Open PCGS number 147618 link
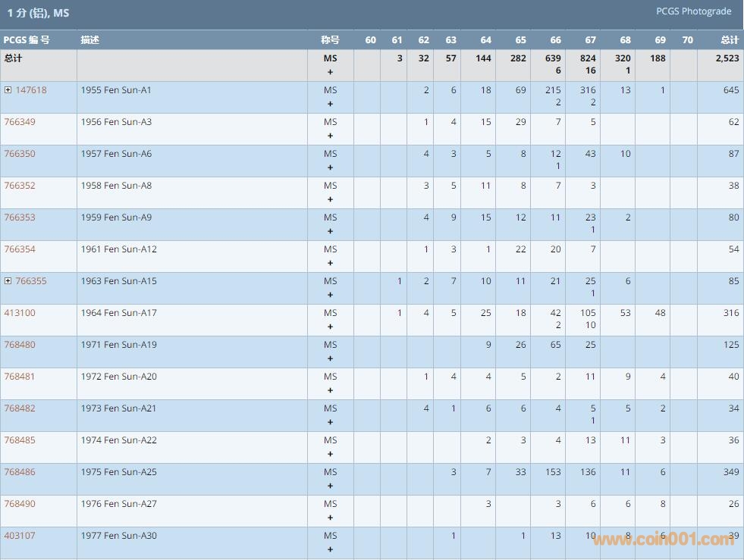The height and width of the screenshot is (560, 744). [31, 90]
